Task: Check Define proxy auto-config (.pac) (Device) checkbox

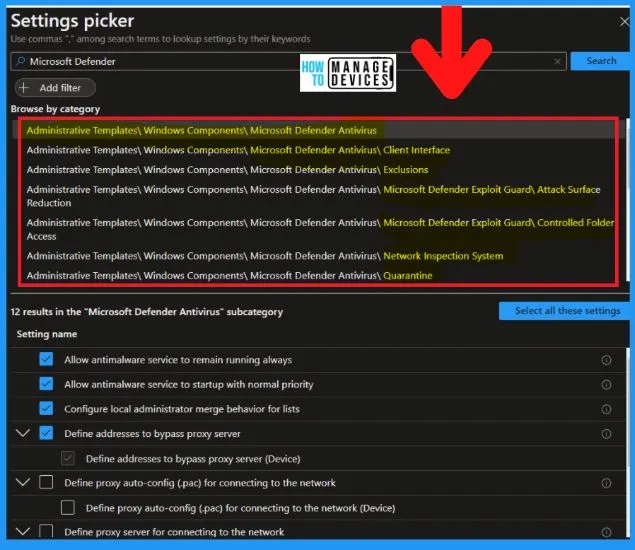Action: pos(68,507)
